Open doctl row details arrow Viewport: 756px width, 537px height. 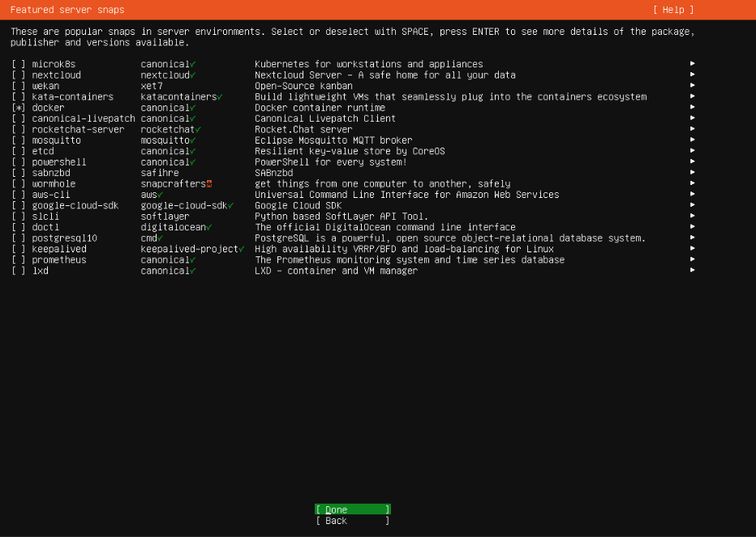pos(693,226)
